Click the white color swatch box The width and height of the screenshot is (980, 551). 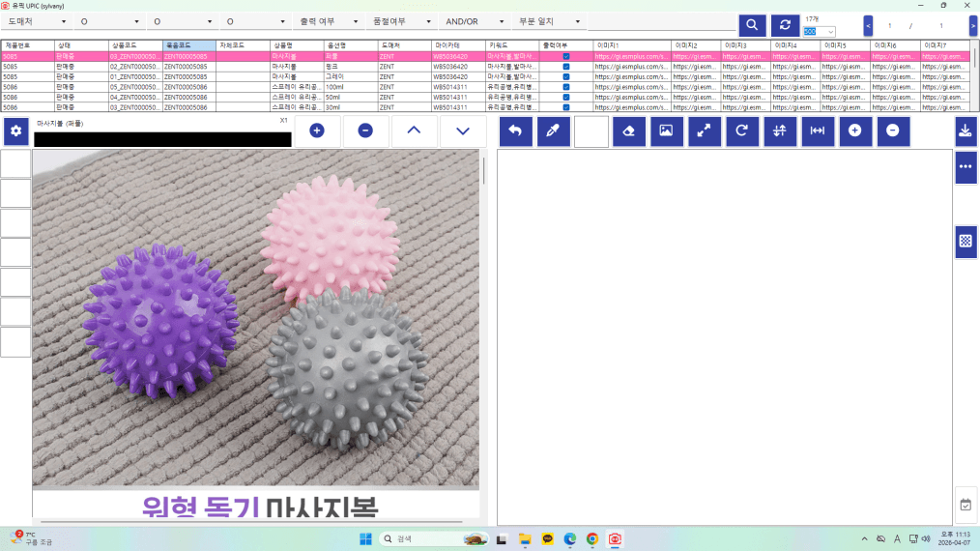(x=591, y=131)
